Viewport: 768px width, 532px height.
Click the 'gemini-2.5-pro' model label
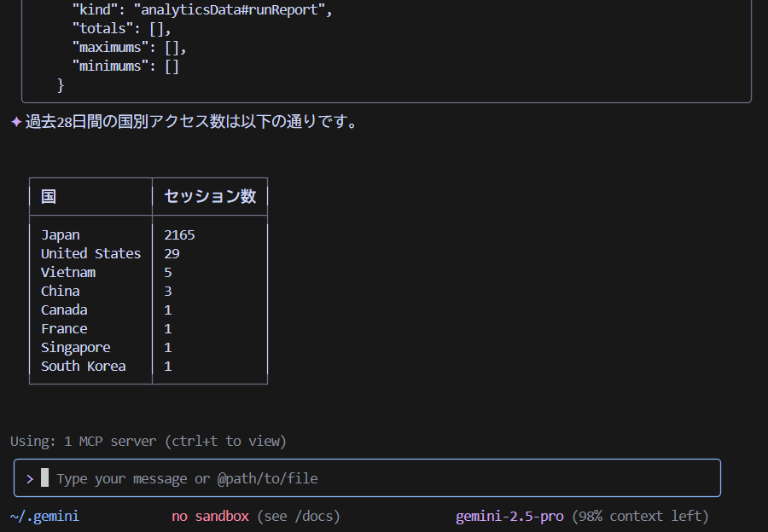(509, 516)
